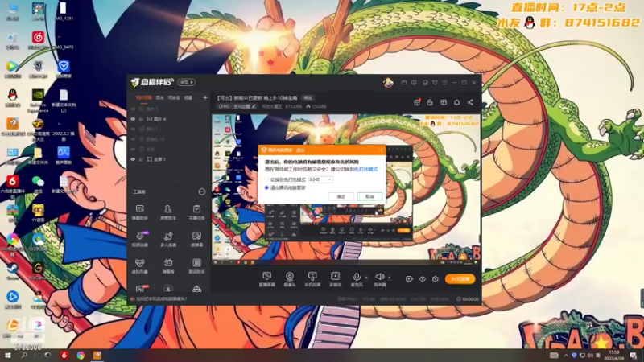The image size is (644, 362).
Task: Open the settings gear in bottom toolbar
Action: [x=436, y=278]
